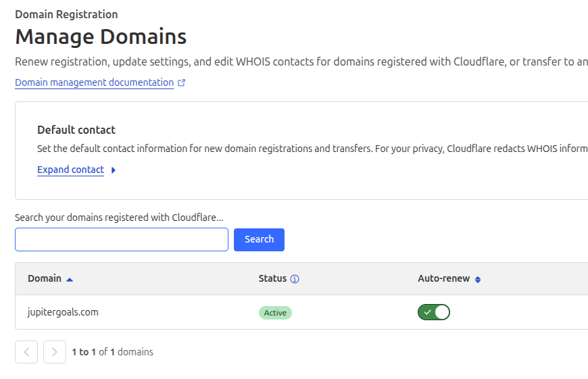588x379 pixels.
Task: Click the Auto-renew sort arrows icon
Action: (x=478, y=279)
